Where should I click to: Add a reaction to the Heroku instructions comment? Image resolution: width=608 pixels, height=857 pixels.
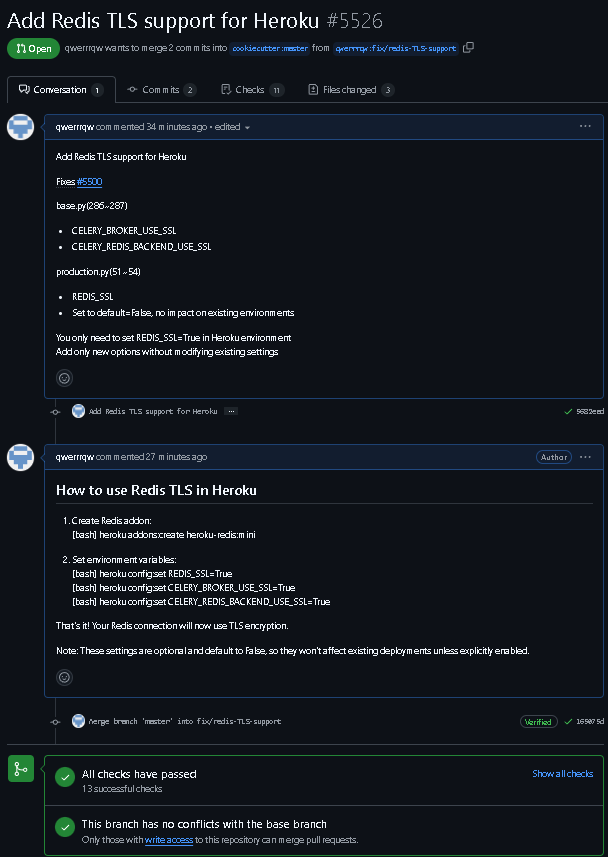coord(64,677)
